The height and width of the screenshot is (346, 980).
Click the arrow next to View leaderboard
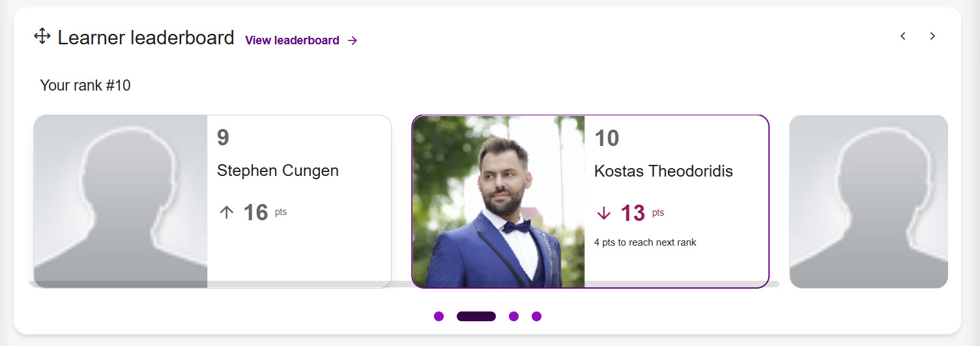point(353,40)
